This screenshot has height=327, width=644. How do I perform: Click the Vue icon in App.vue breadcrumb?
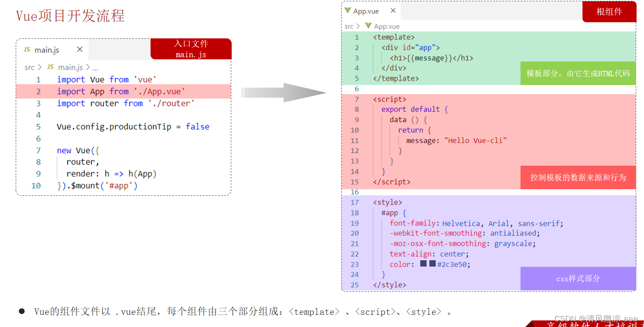point(368,26)
